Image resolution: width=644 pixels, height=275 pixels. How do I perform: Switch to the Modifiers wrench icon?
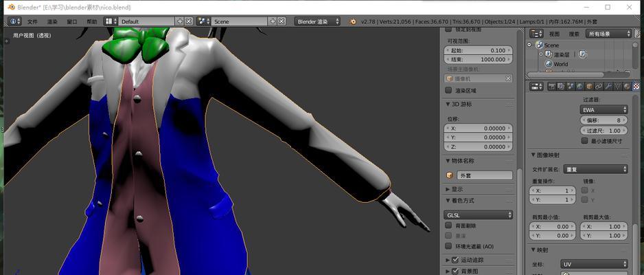pos(608,87)
